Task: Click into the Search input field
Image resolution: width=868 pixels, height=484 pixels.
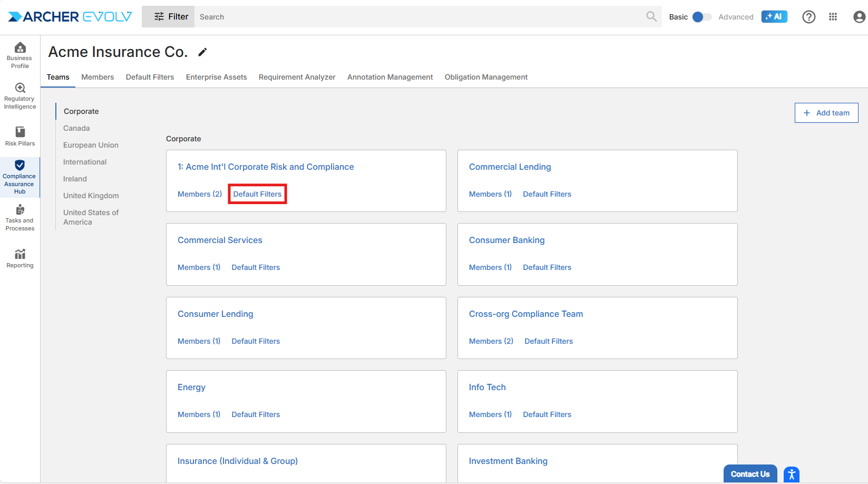Action: pyautogui.click(x=419, y=17)
